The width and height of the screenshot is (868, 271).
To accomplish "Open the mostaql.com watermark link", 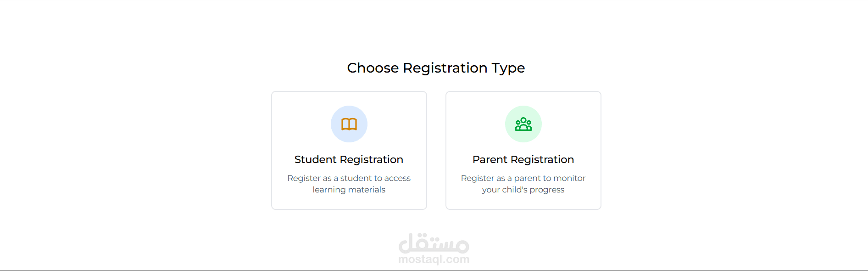I will click(434, 260).
